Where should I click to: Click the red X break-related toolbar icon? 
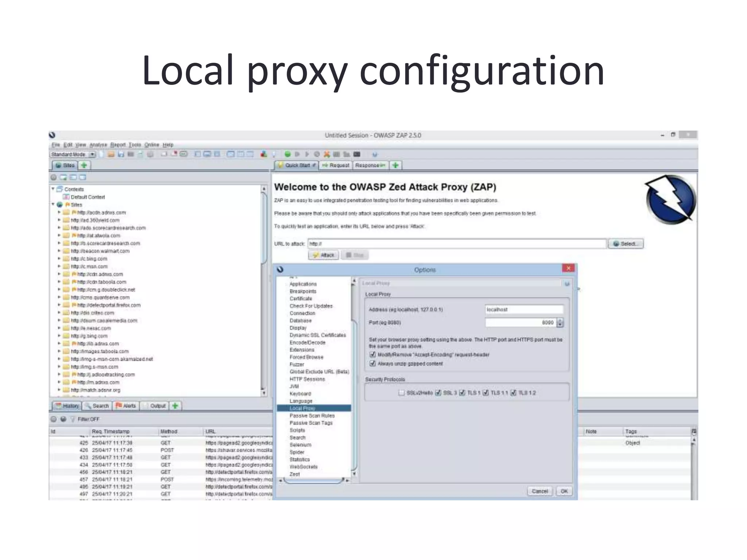327,154
